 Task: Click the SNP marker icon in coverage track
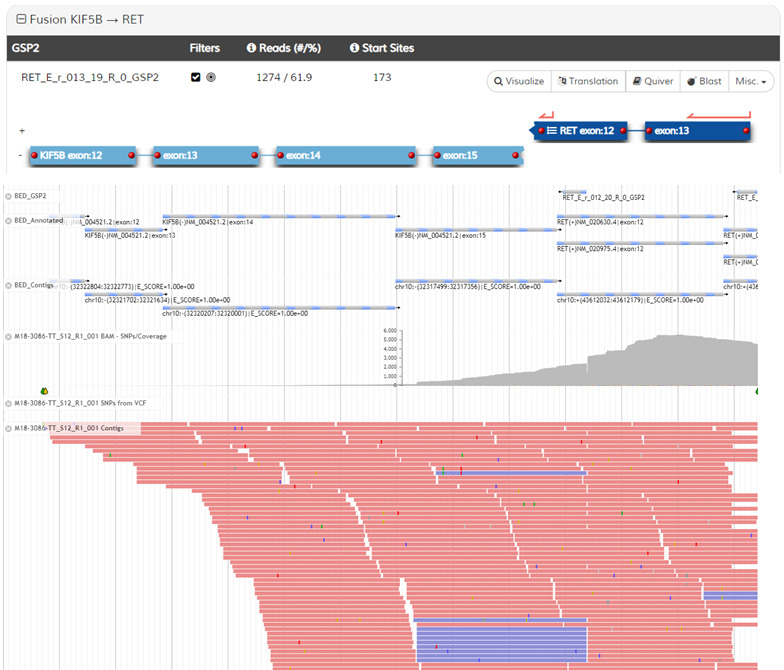click(44, 390)
